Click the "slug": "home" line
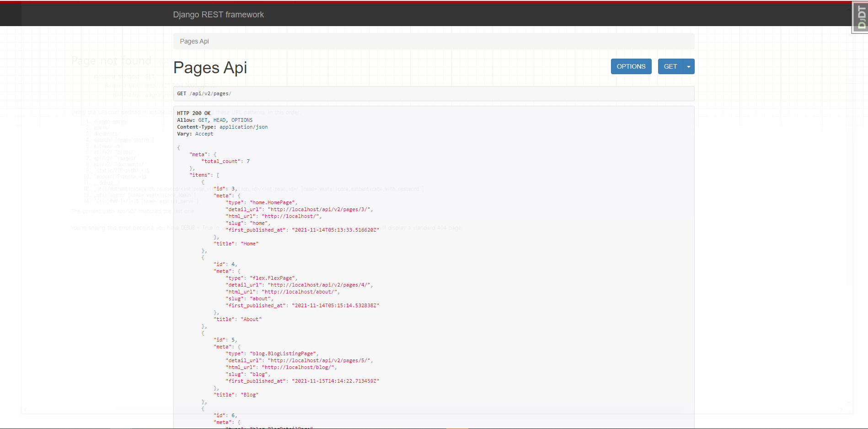This screenshot has height=429, width=868. 247,223
